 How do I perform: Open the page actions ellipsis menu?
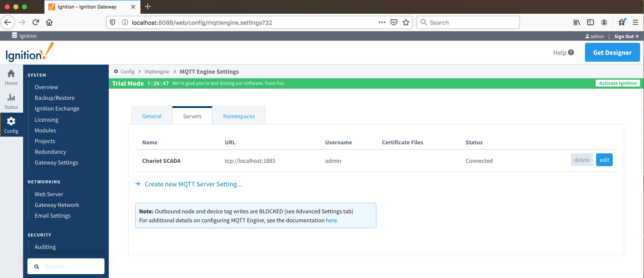click(x=382, y=22)
